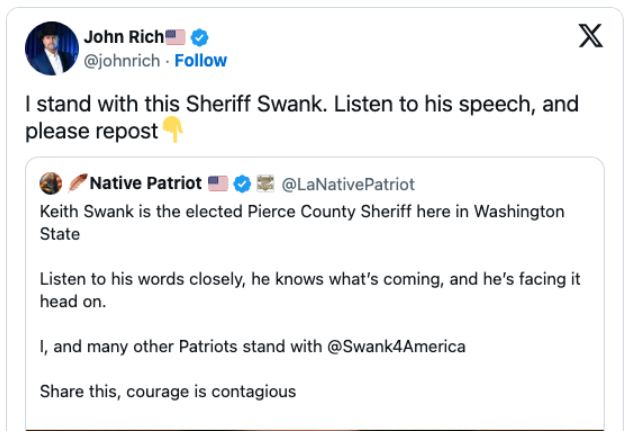The width and height of the screenshot is (632, 431).
Task: Click Native Patriot's small profile avatar
Action: click(x=50, y=184)
